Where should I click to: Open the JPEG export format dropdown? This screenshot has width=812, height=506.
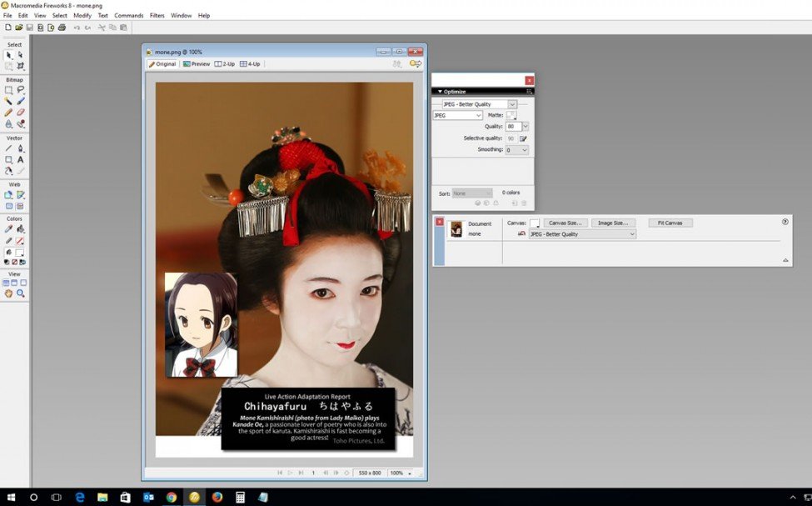pyautogui.click(x=458, y=116)
